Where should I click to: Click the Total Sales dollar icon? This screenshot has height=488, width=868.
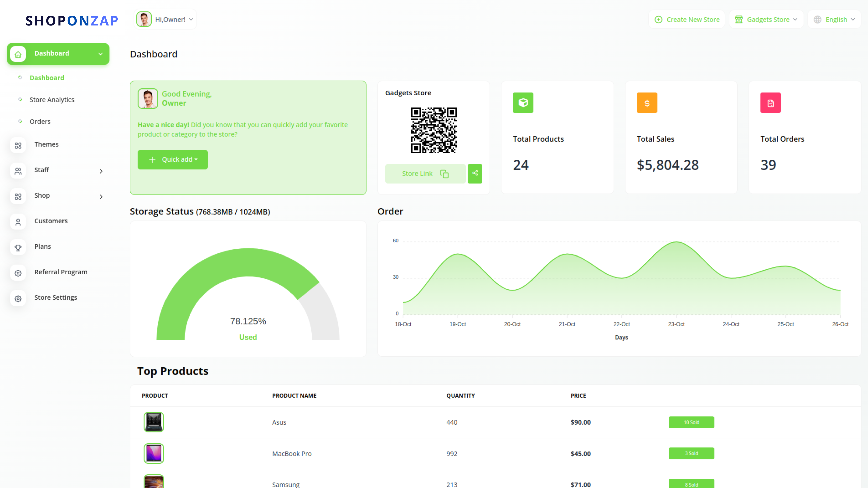tap(647, 103)
